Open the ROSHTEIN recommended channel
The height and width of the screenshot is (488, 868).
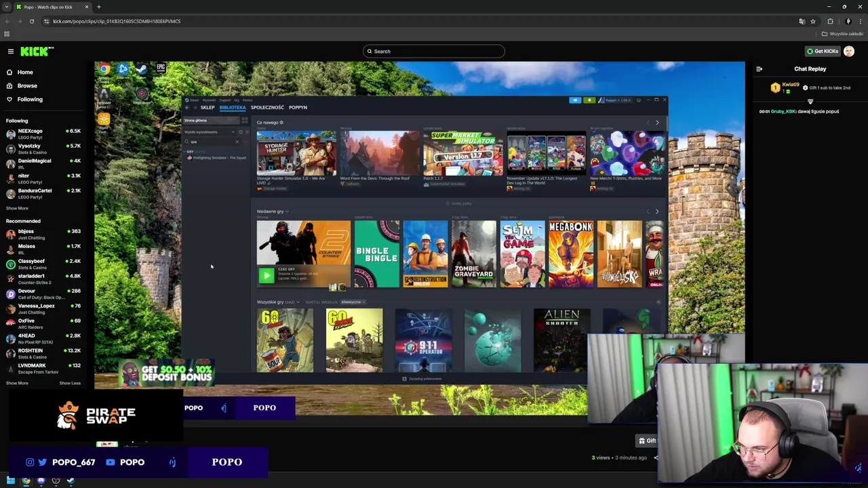tap(43, 353)
